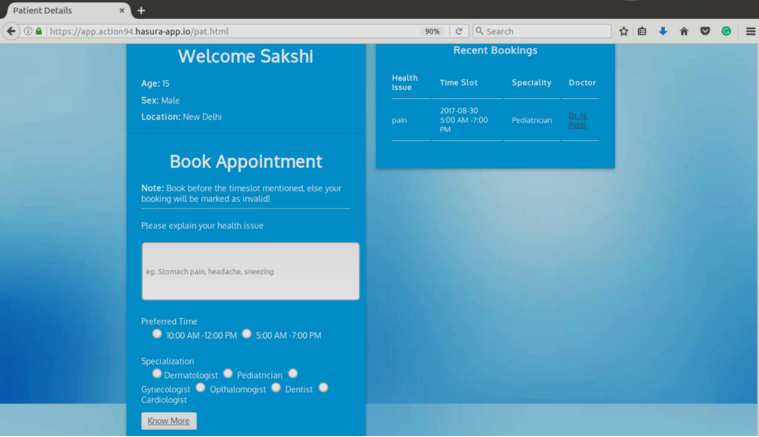Open a new tab with plus icon
The width and height of the screenshot is (759, 437).
tap(141, 10)
